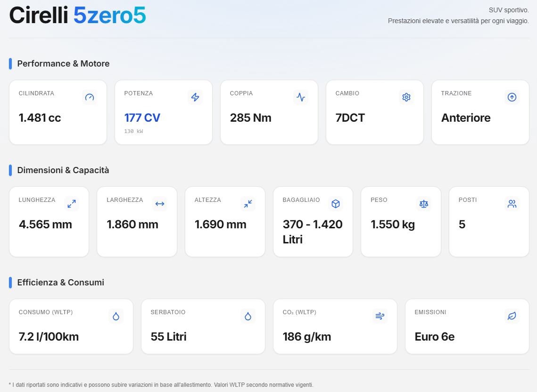Viewport: 537px width, 392px height.
Task: Click the pulse wave icon in Coppia card
Action: click(x=301, y=97)
